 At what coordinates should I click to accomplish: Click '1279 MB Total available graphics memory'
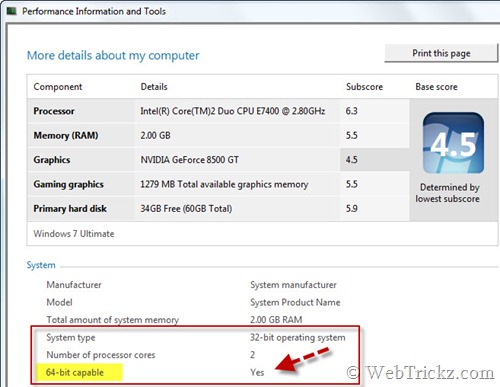[224, 184]
